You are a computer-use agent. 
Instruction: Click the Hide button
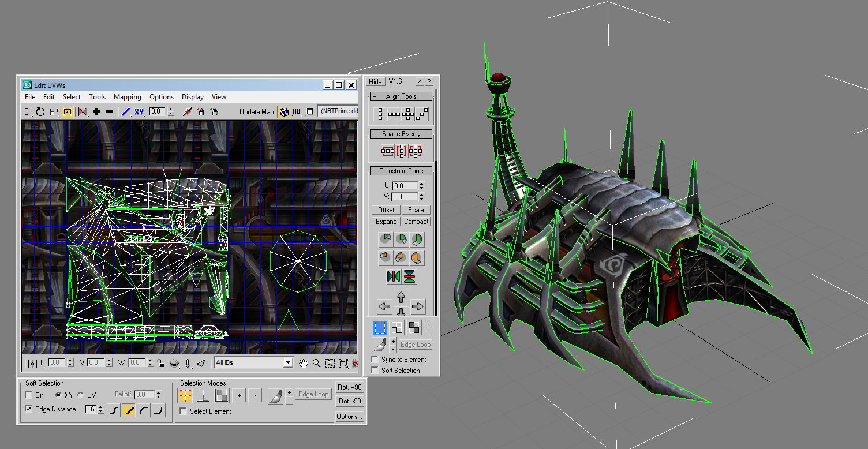pyautogui.click(x=376, y=82)
